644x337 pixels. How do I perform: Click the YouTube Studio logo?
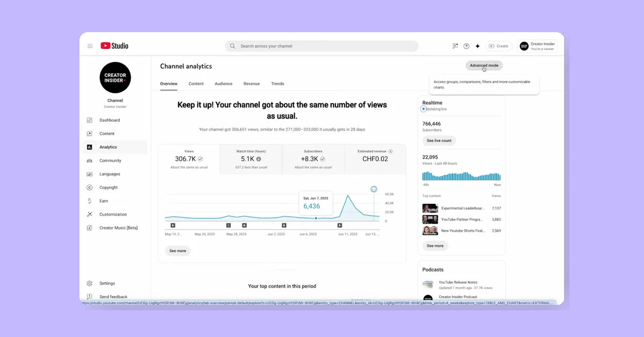click(114, 46)
